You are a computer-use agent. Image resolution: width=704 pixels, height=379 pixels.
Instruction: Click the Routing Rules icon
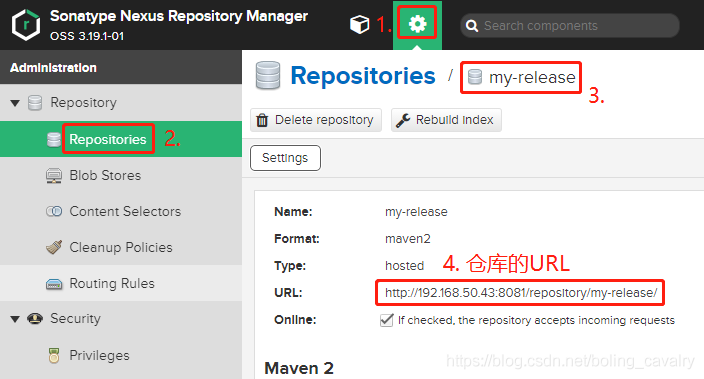click(x=54, y=284)
